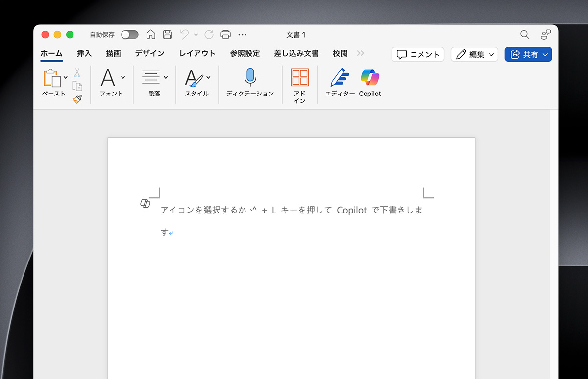The image size is (588, 379).
Task: Click the yellow minimize window button
Action: click(x=57, y=35)
